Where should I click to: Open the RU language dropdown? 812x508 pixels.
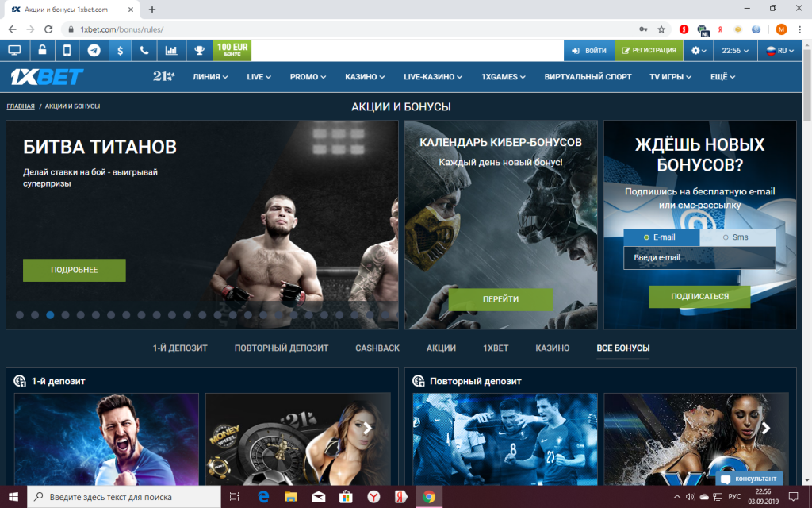(x=780, y=50)
